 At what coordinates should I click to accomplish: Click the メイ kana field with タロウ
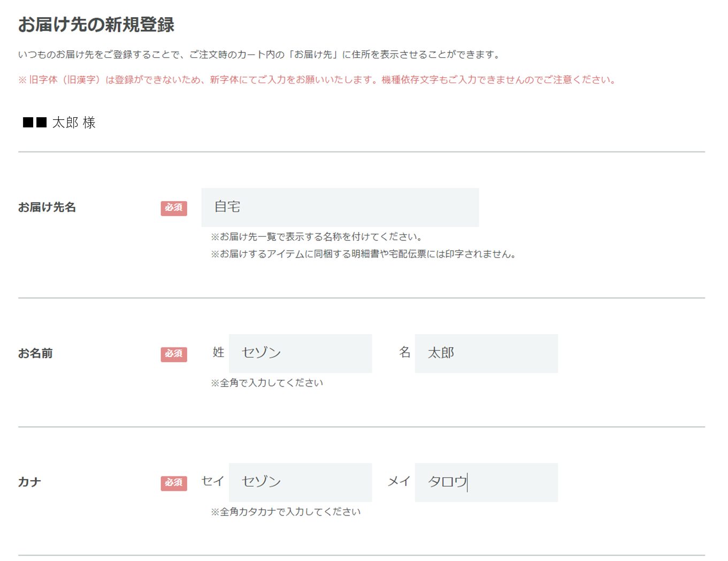click(486, 482)
